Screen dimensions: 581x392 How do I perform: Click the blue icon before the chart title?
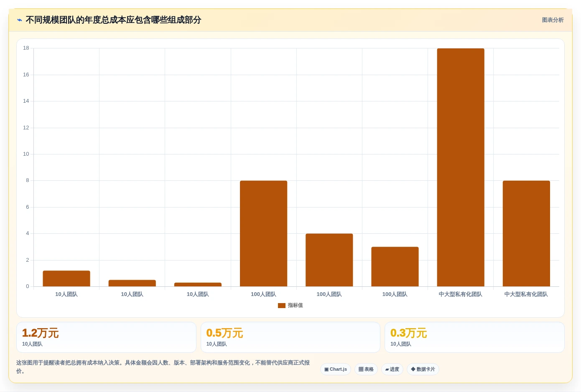(20, 20)
